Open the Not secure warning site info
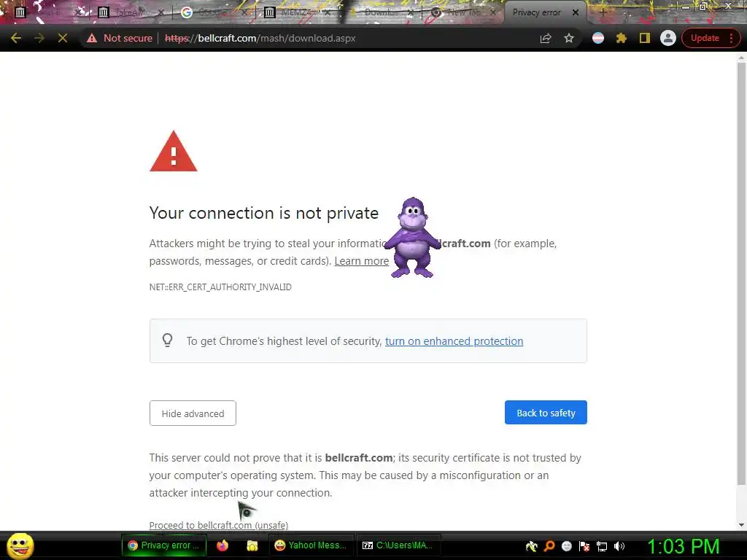Screen dimensions: 747x560 [x=119, y=38]
